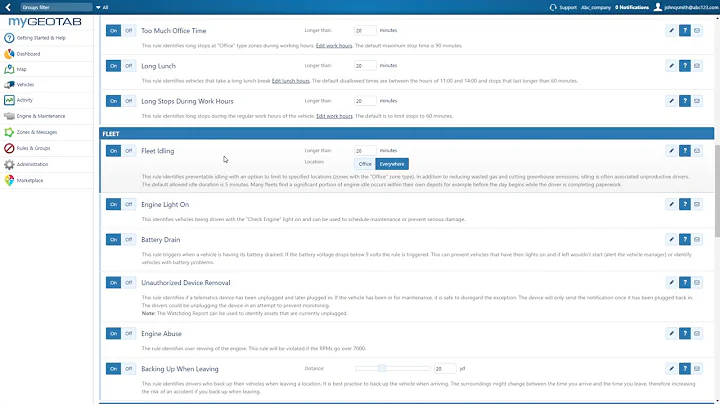Open help for Unauthorized Device Removal
The image size is (720, 404).
[685, 283]
